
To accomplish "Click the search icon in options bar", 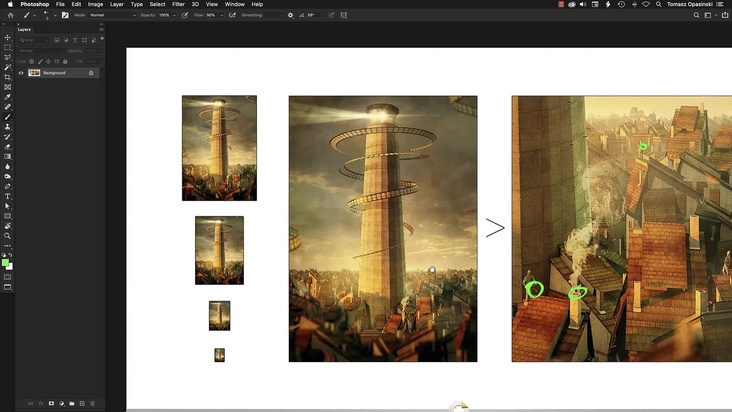I will tap(696, 15).
